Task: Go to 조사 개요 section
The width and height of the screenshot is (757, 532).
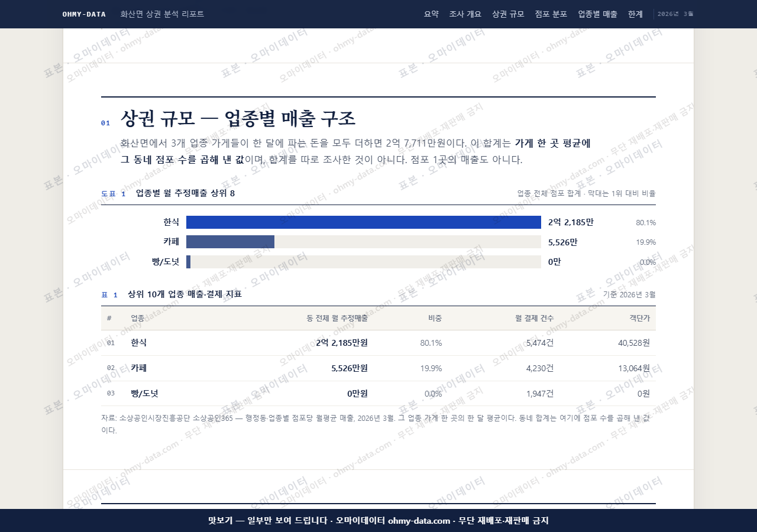Action: 465,14
